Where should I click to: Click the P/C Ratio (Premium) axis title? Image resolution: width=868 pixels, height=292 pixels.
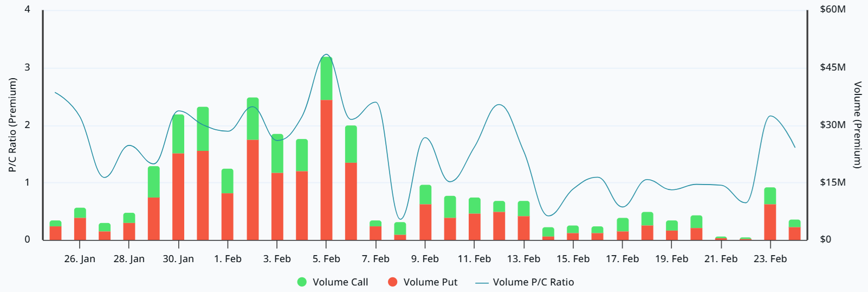point(12,125)
